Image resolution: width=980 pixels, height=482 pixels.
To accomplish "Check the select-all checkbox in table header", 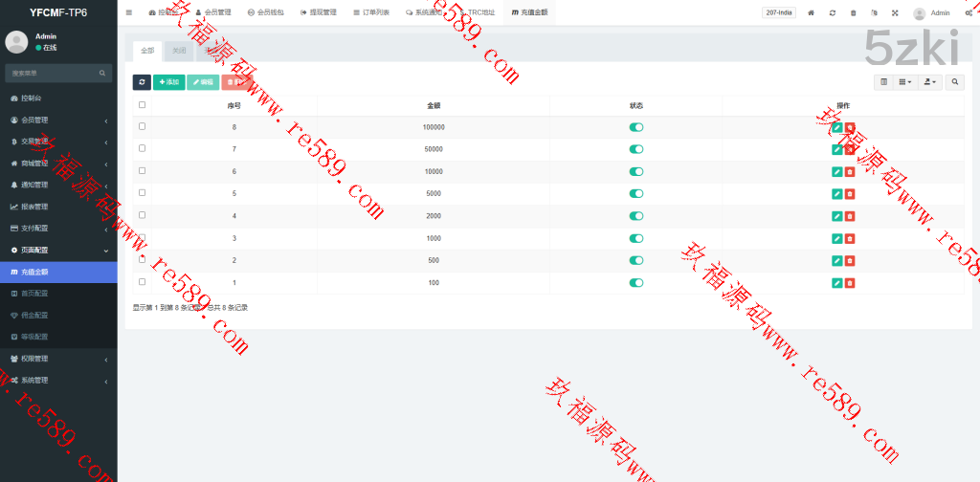I will pos(143,105).
